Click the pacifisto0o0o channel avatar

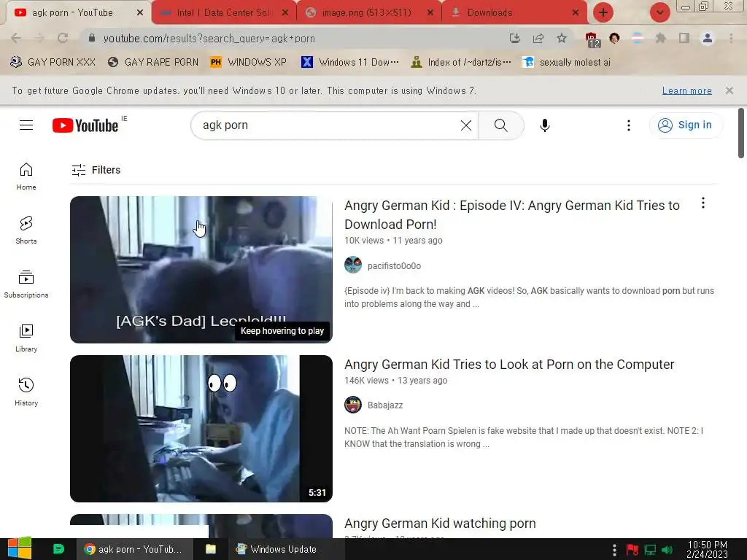click(353, 265)
